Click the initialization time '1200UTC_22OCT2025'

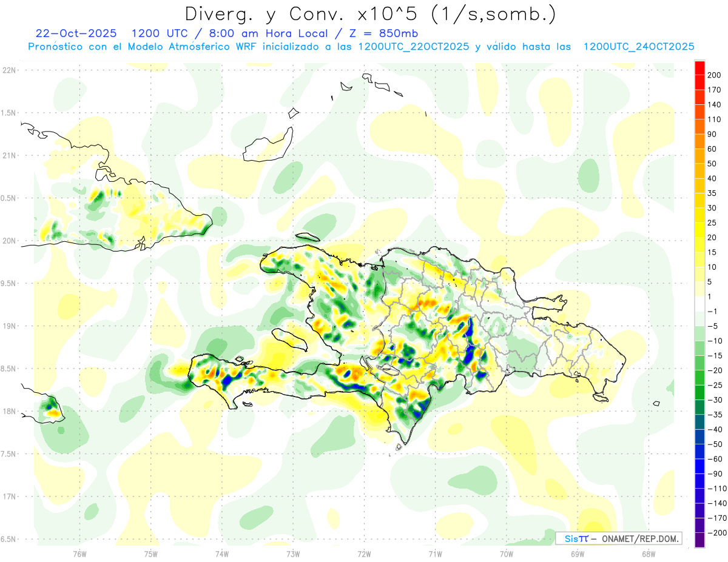click(414, 47)
